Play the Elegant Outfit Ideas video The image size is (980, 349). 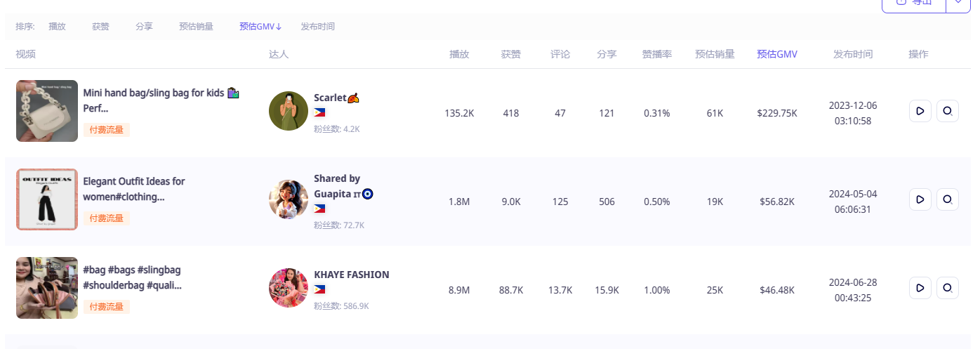point(920,199)
